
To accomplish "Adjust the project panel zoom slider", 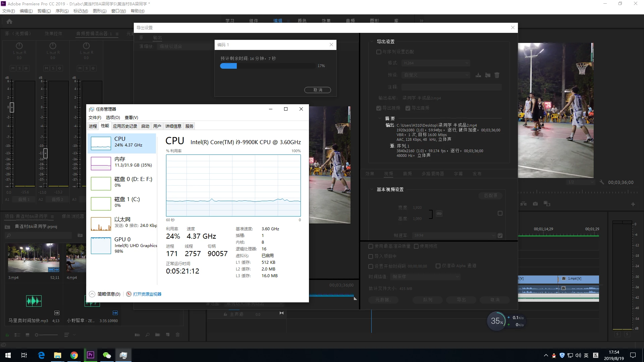I will 37,335.
